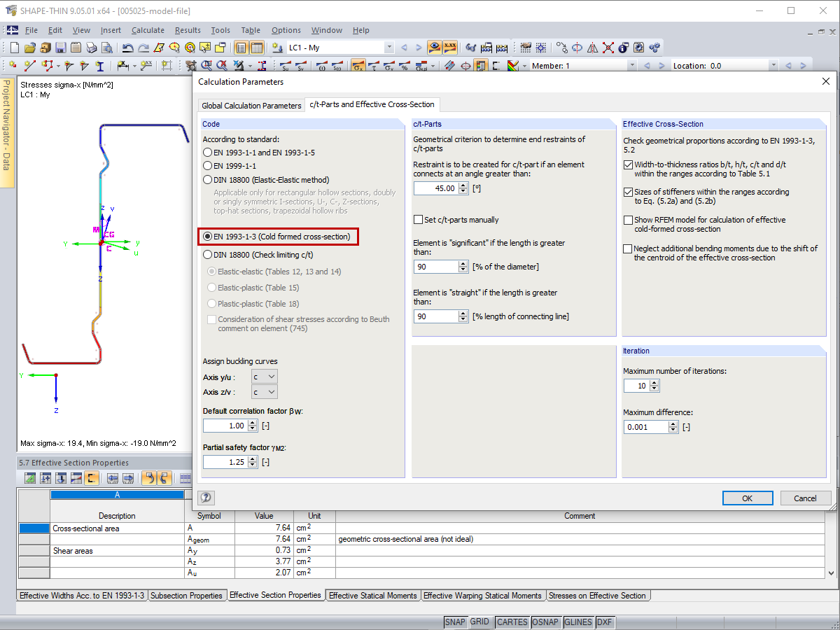The width and height of the screenshot is (840, 630).
Task: Select EN 1993-1-3 (Cold formed cross-section)
Action: tap(207, 237)
